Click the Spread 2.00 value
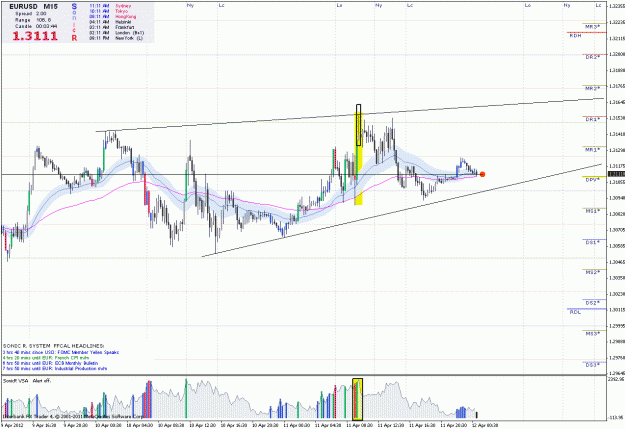This screenshot has width=625, height=429. [31, 14]
